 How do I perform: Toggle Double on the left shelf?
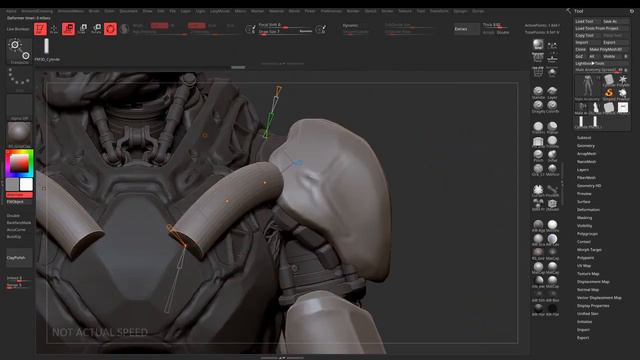[x=13, y=216]
